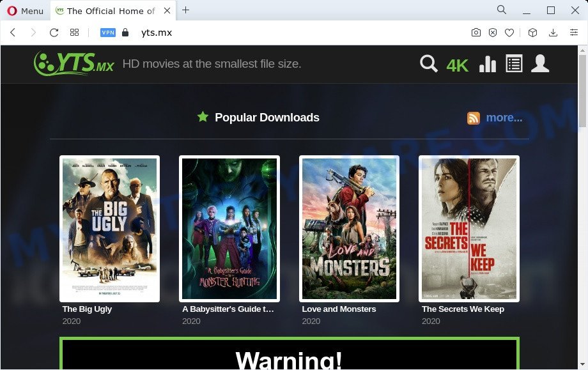This screenshot has width=588, height=370.
Task: Open browse movies list icon
Action: [514, 63]
